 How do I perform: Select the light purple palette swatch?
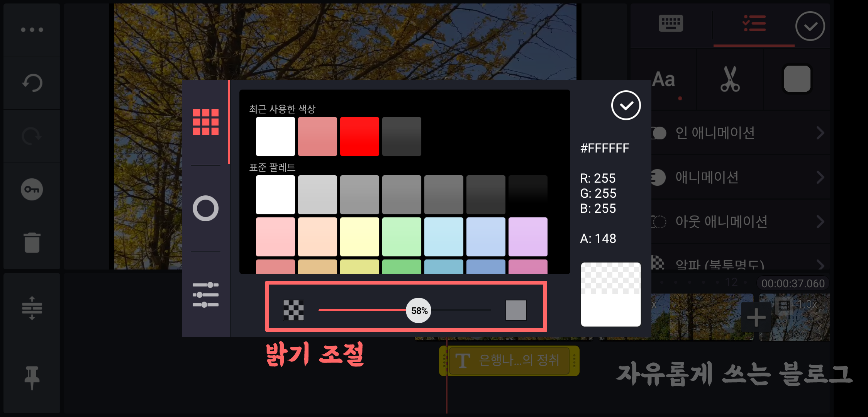[528, 237]
